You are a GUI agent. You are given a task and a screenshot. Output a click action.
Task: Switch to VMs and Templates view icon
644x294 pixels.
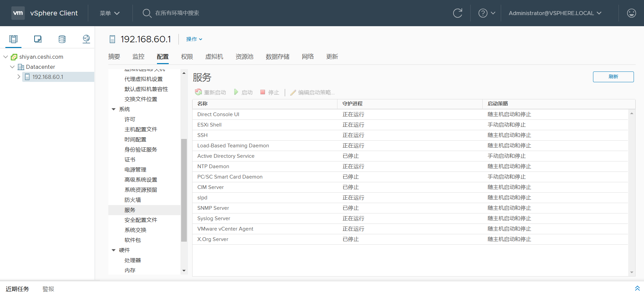38,39
